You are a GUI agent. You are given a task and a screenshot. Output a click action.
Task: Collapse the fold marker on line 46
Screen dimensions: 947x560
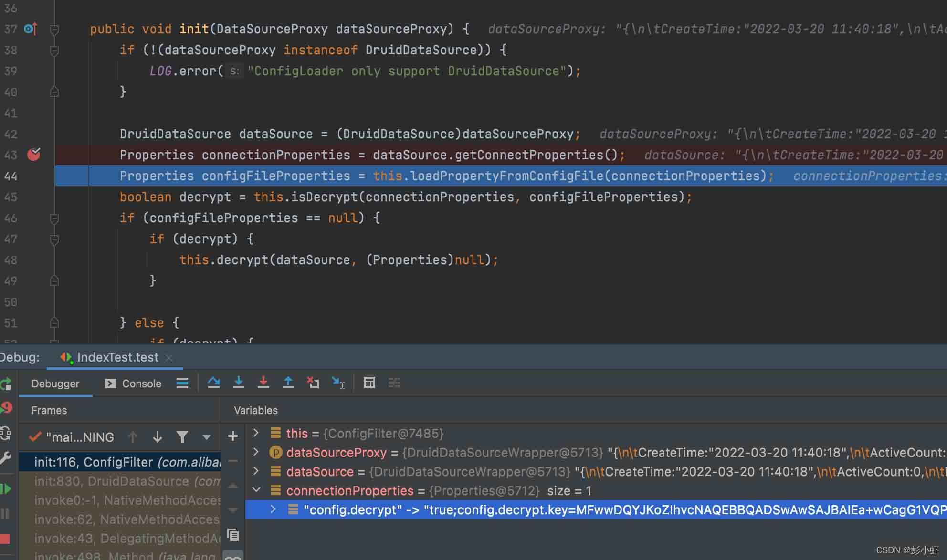click(54, 218)
